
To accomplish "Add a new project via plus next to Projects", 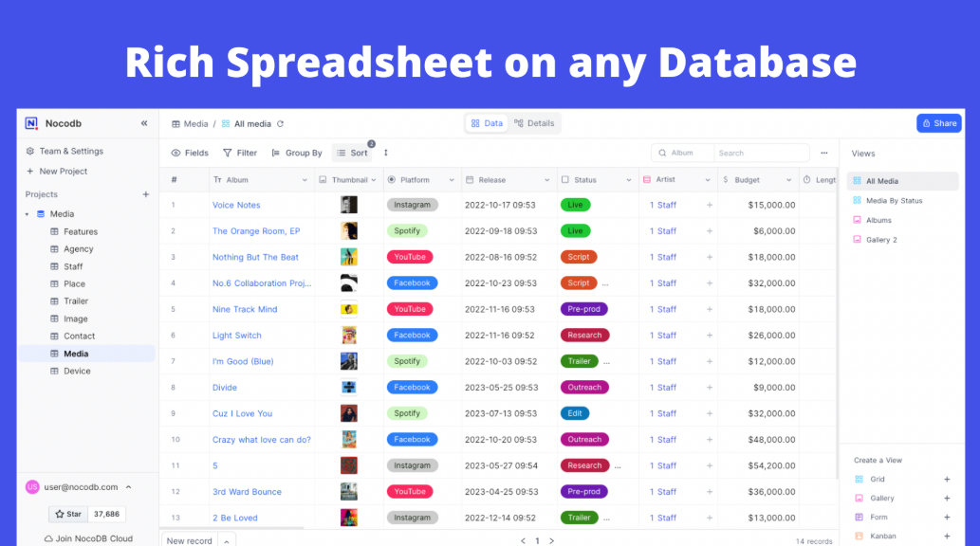I will point(146,194).
